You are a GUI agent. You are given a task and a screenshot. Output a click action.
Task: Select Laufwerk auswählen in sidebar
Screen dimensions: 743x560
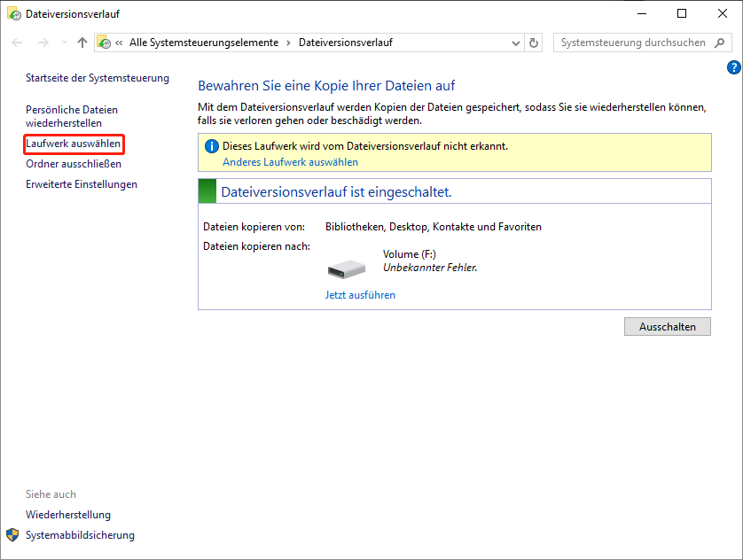pyautogui.click(x=74, y=144)
